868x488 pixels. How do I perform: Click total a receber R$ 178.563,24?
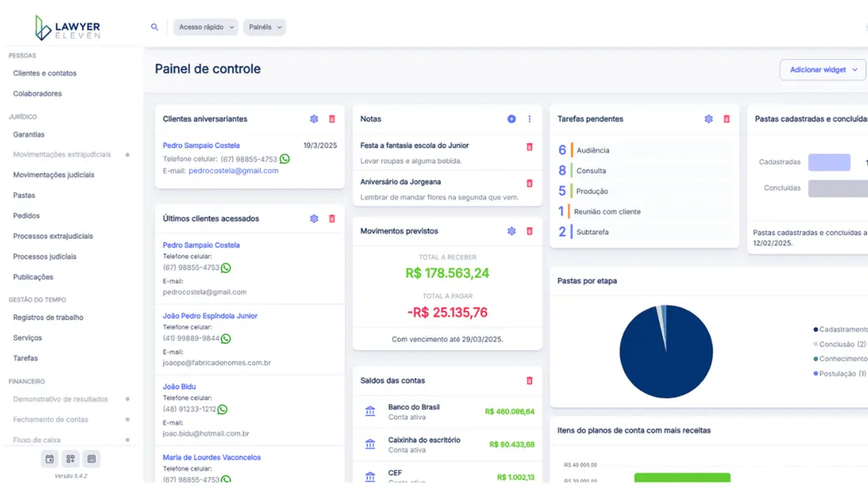pyautogui.click(x=447, y=274)
